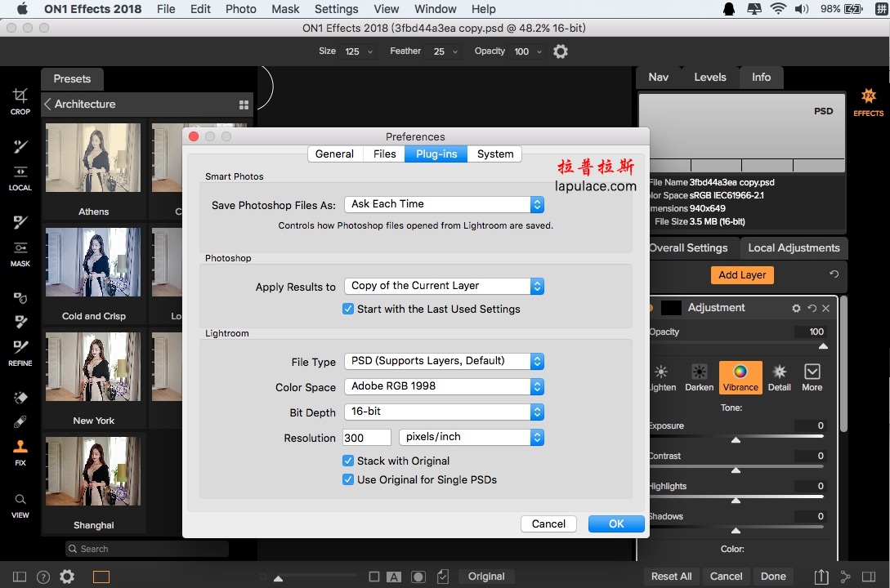Click OK in the Preferences dialog
The height and width of the screenshot is (588, 890).
[x=616, y=524]
